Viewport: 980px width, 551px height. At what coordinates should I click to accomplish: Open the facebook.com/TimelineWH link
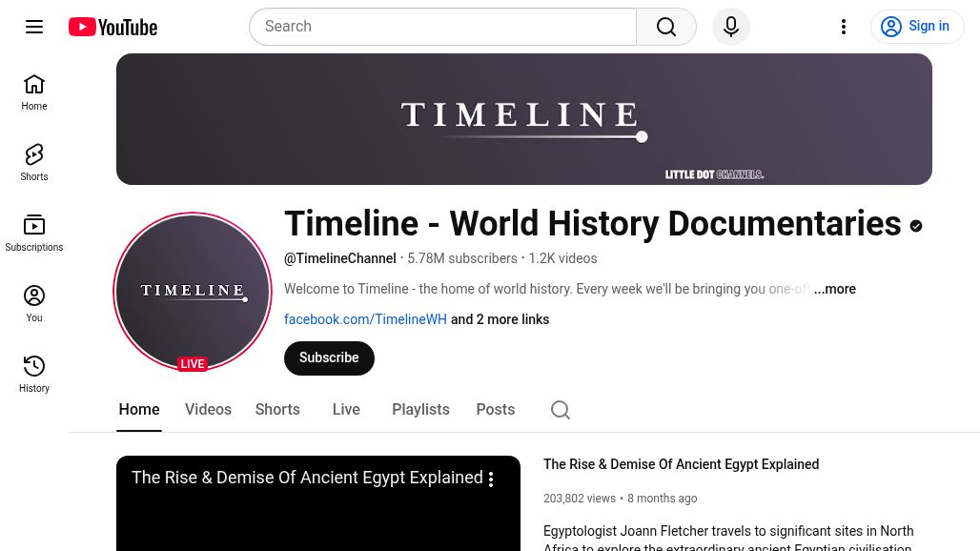coord(365,319)
